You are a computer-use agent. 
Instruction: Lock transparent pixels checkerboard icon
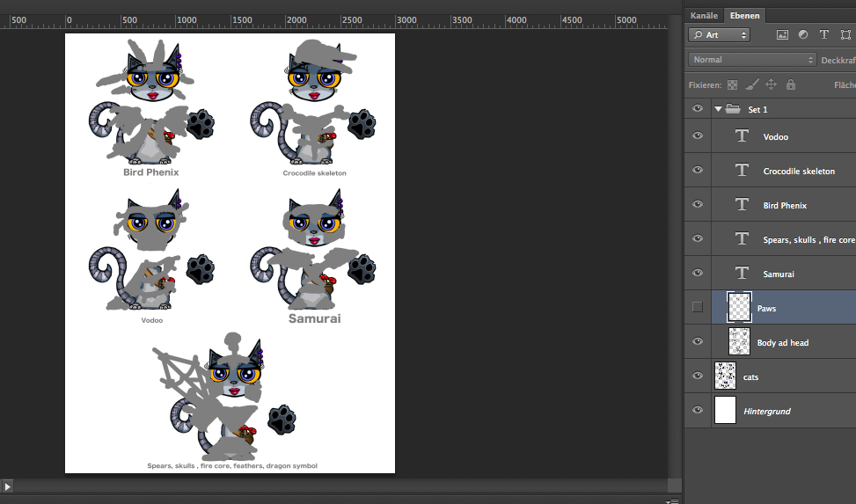[x=732, y=85]
